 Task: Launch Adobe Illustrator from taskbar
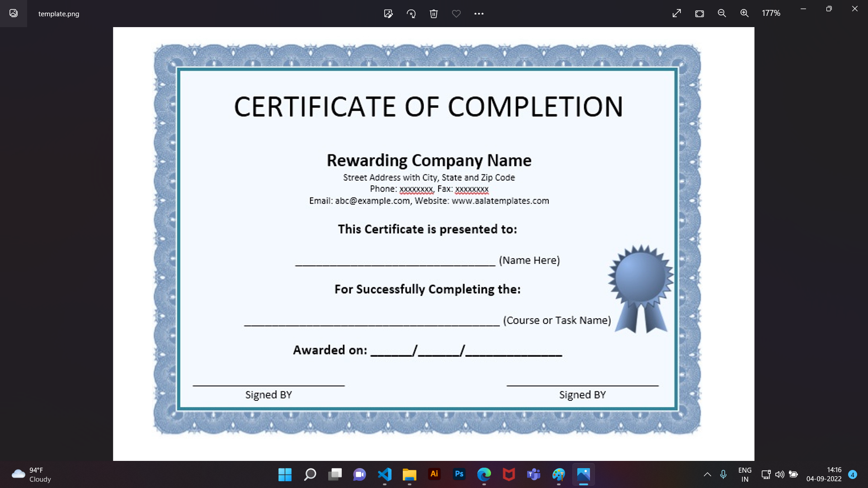point(434,474)
